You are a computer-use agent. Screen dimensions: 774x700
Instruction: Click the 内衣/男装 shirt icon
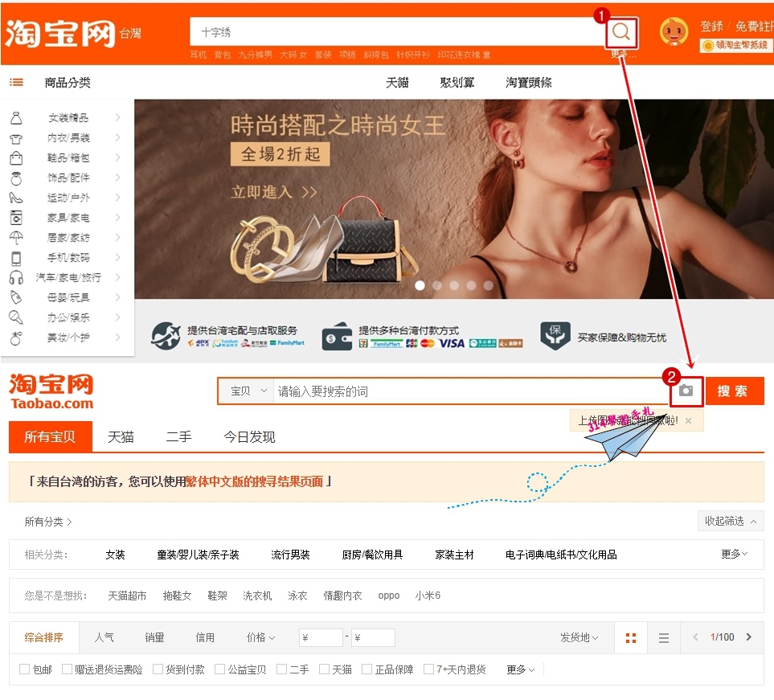coord(16,138)
